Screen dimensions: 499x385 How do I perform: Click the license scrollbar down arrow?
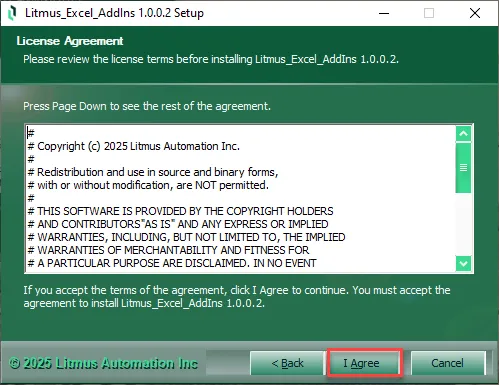coord(463,263)
